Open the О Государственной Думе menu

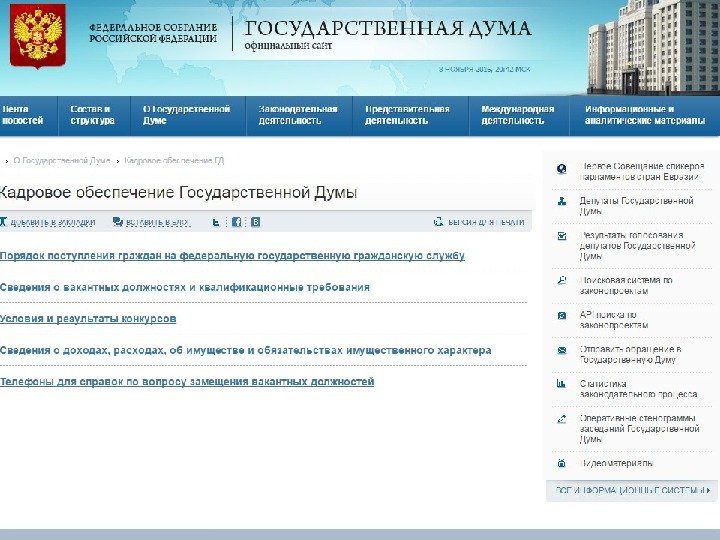pyautogui.click(x=186, y=115)
